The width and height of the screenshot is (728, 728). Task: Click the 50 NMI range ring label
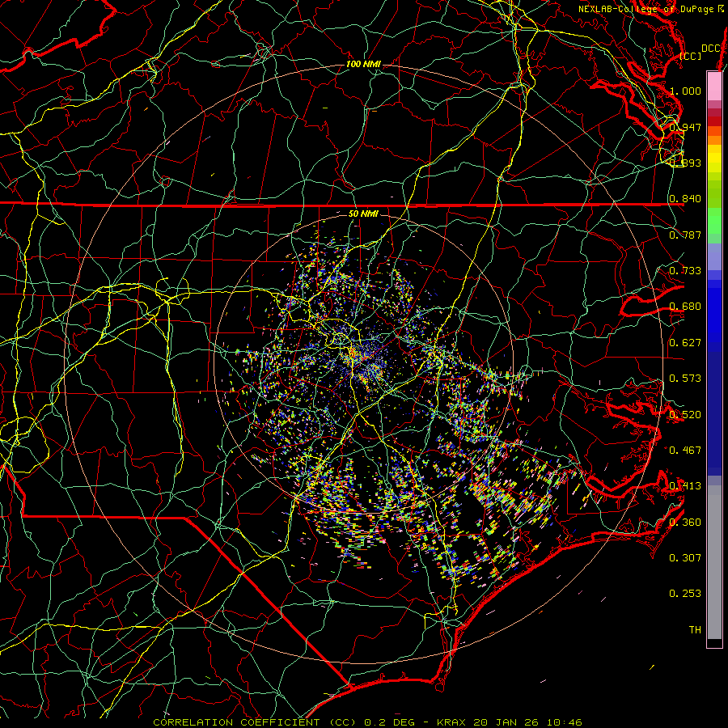pyautogui.click(x=363, y=214)
